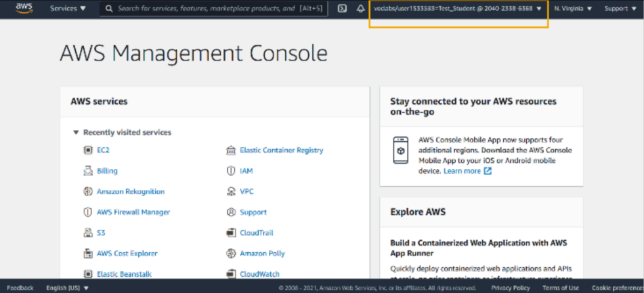Click the search magnifier icon
The image size is (644, 293).
109,9
